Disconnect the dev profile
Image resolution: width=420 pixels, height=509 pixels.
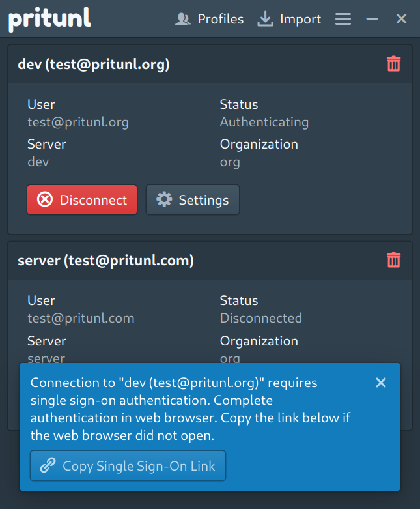coord(82,200)
